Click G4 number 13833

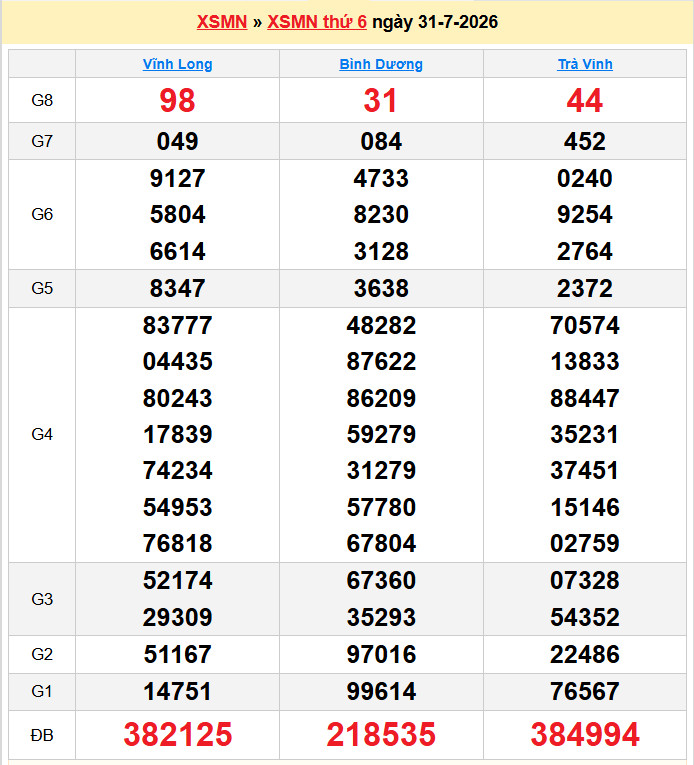[585, 362]
